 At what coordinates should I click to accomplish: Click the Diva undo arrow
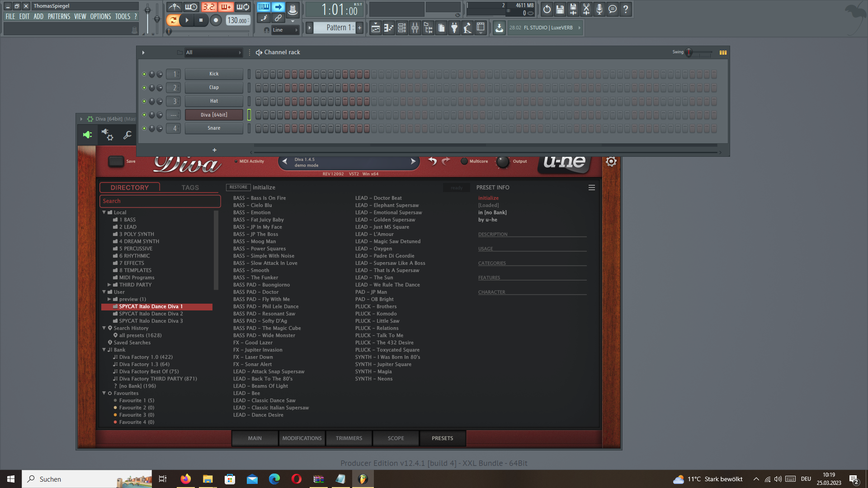[x=433, y=161]
